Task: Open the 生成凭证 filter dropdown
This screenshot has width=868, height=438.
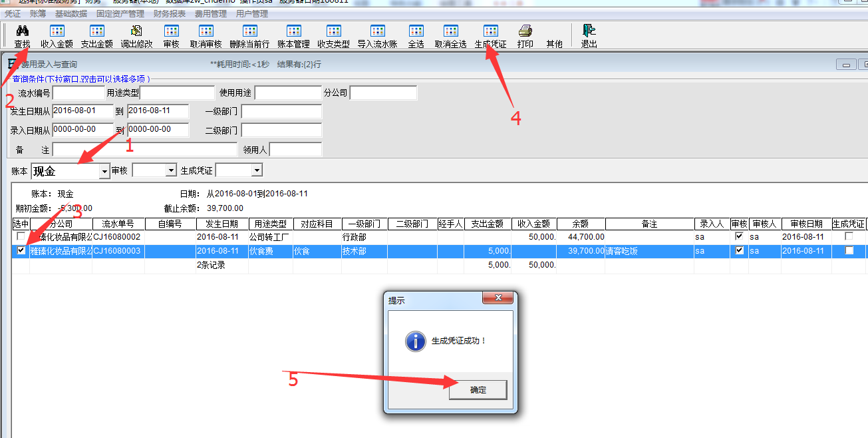Action: [257, 171]
